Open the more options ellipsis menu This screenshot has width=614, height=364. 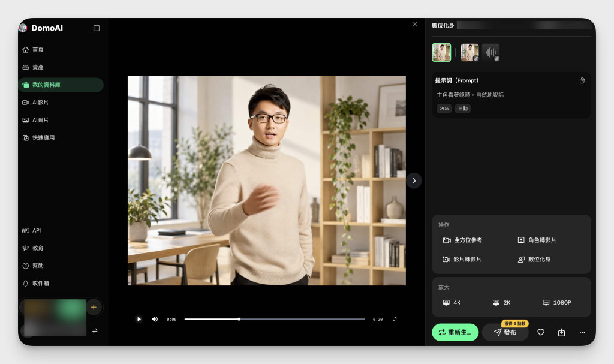[582, 332]
